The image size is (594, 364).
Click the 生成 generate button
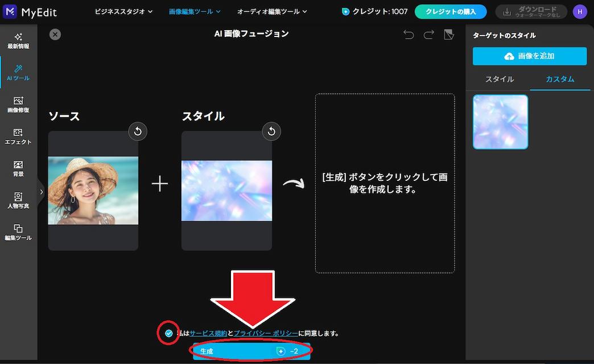click(251, 351)
